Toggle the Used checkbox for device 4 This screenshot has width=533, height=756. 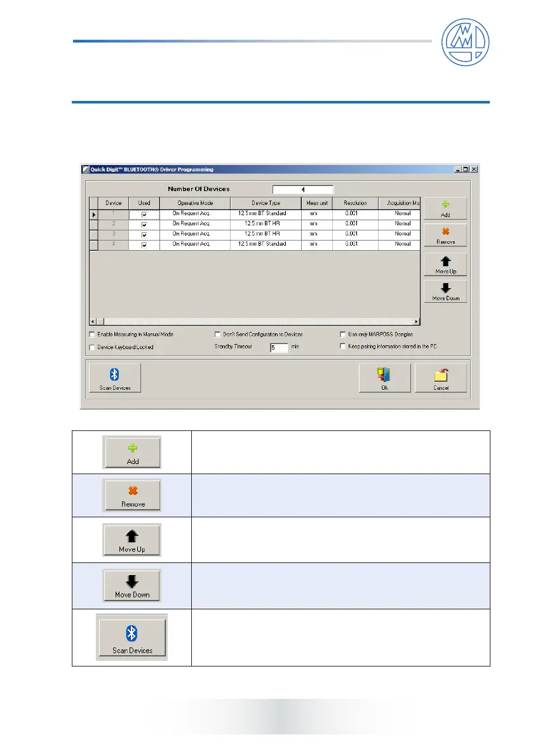pyautogui.click(x=144, y=245)
